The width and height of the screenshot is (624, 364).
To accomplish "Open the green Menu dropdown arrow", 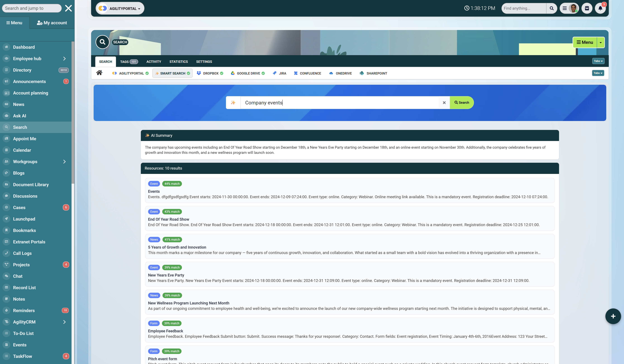I will click(601, 42).
